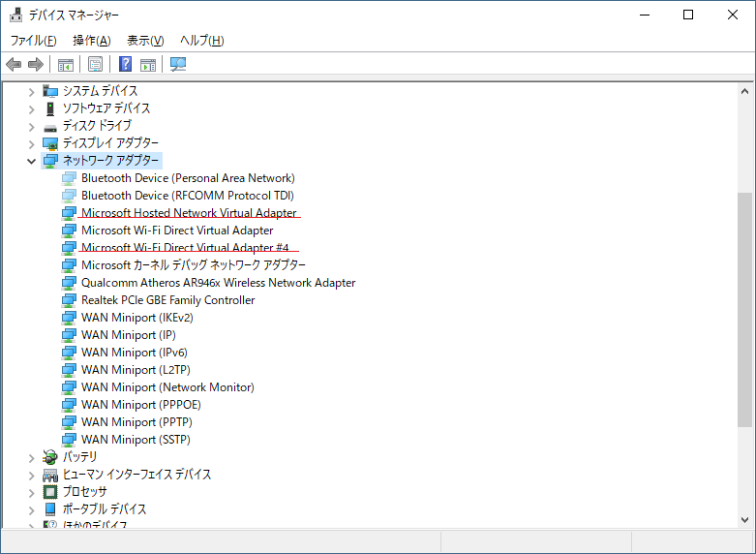Image resolution: width=756 pixels, height=554 pixels.
Task: Click icon beside WAN Miniport (SSTP)
Action: tap(69, 440)
